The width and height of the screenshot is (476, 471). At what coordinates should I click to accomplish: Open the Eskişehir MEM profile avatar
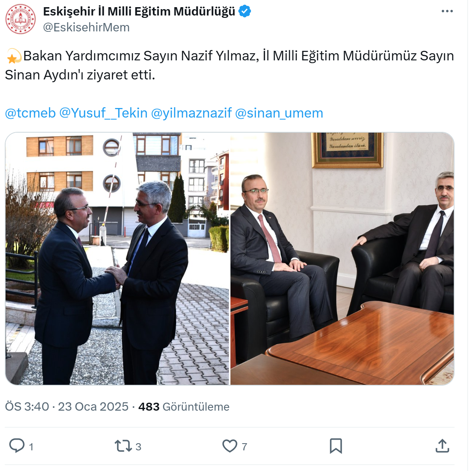[20, 19]
